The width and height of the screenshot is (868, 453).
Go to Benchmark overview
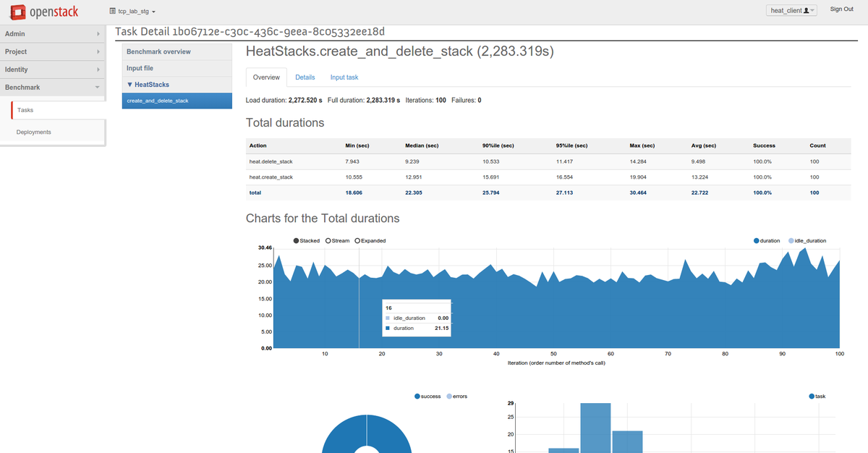[177, 51]
